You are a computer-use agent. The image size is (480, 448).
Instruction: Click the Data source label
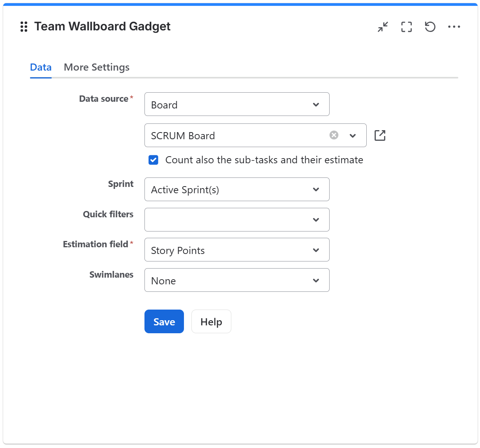104,99
